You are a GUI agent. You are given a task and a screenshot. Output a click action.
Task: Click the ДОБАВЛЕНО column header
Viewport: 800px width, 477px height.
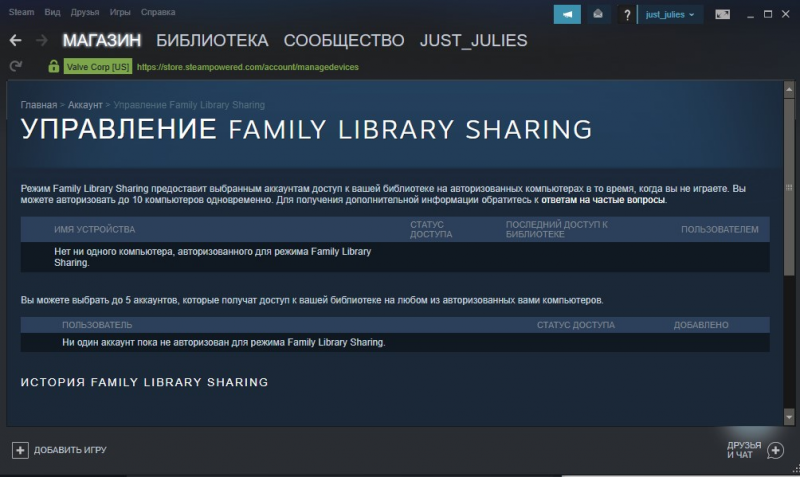point(701,325)
